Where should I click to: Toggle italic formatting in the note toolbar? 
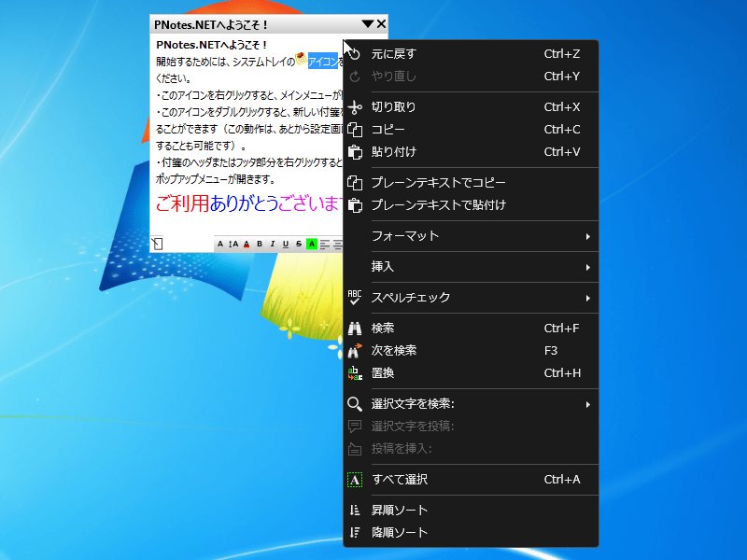[x=273, y=245]
